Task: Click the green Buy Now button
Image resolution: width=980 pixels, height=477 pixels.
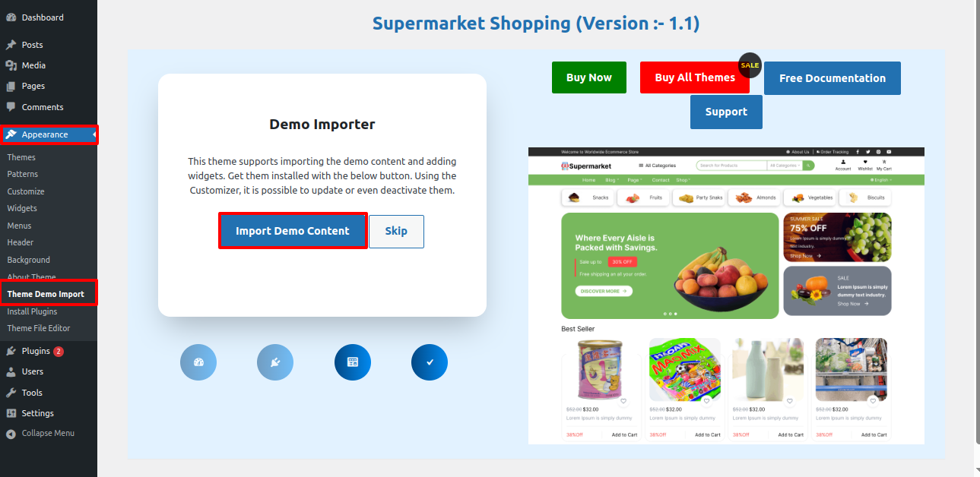Action: tap(589, 77)
